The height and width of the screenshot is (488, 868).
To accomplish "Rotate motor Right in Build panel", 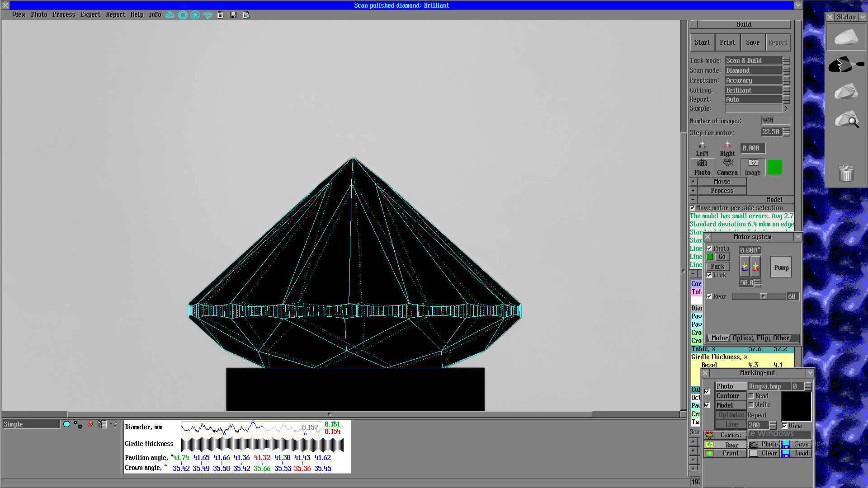I will pyautogui.click(x=727, y=149).
